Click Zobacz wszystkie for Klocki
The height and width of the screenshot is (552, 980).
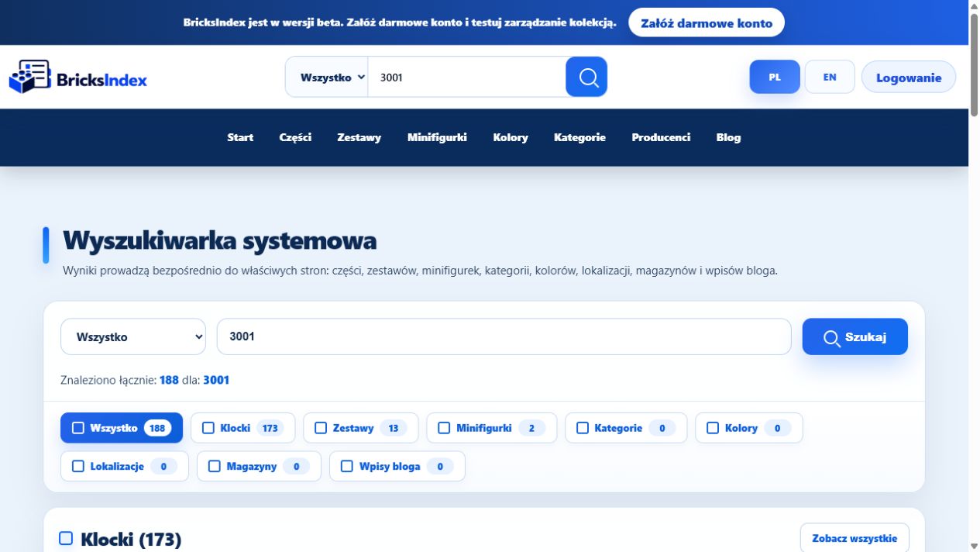point(854,537)
